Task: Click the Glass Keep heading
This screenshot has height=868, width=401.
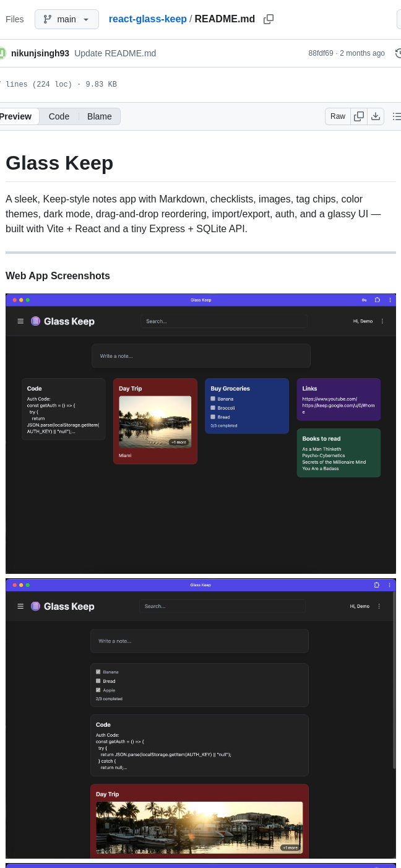Action: point(59,163)
